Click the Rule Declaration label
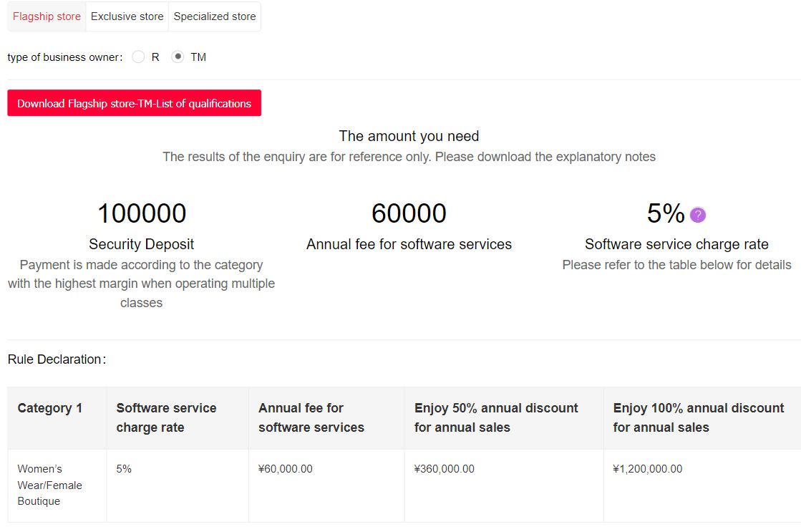 click(x=57, y=359)
